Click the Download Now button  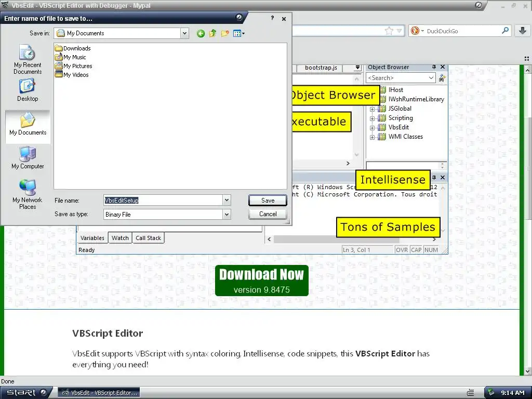(262, 281)
